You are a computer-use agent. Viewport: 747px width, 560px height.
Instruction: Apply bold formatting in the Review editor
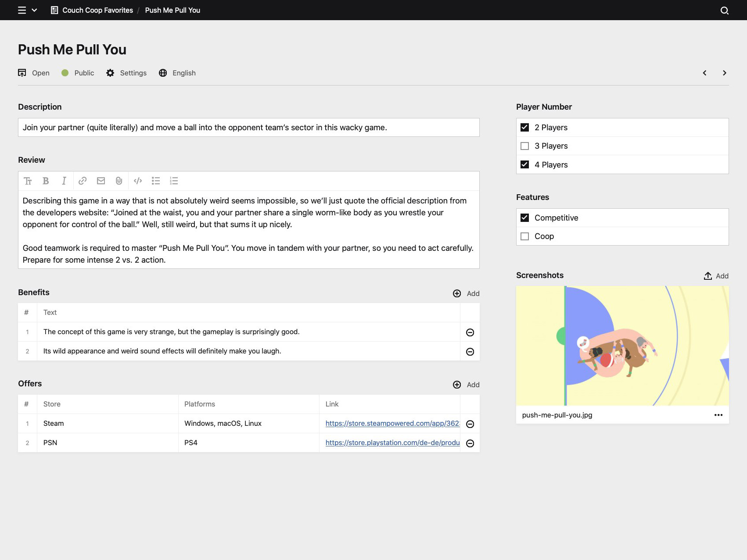(46, 181)
